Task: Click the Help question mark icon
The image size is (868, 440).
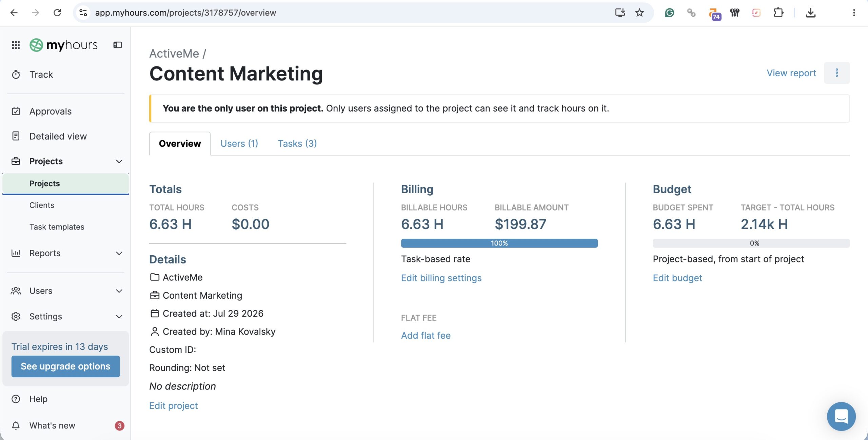Action: [x=16, y=399]
